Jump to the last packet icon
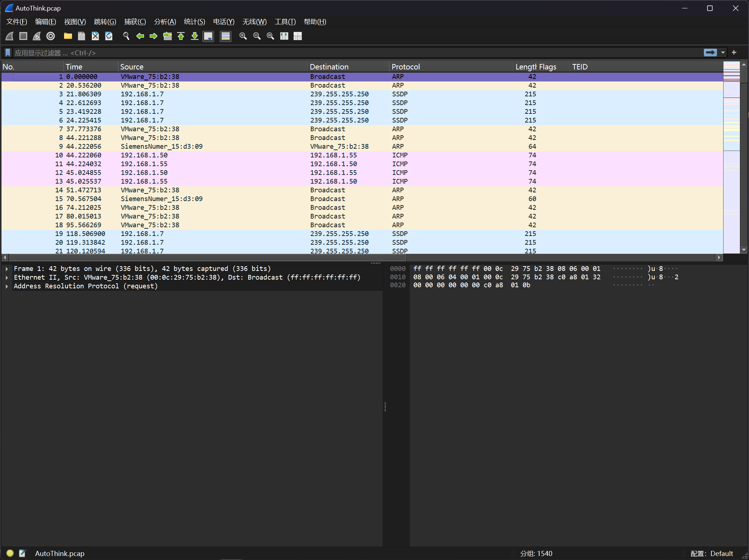 click(195, 36)
